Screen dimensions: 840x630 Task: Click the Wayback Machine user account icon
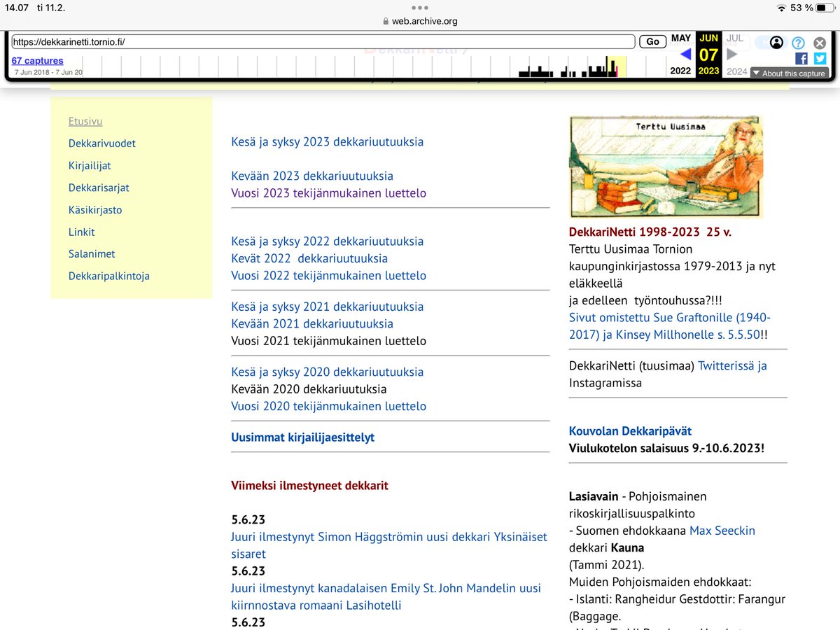[x=776, y=43]
